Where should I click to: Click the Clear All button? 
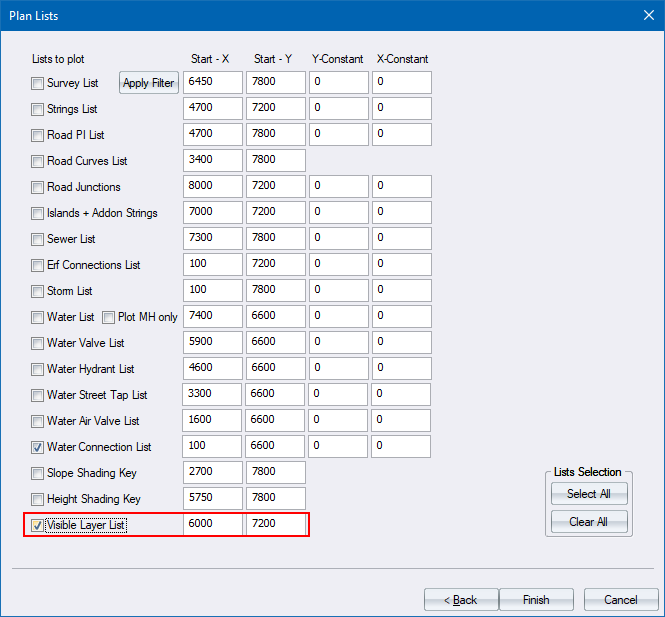click(x=588, y=522)
